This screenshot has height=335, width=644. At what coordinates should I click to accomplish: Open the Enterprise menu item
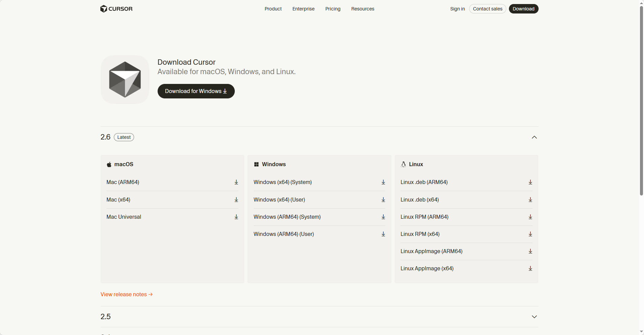(303, 9)
